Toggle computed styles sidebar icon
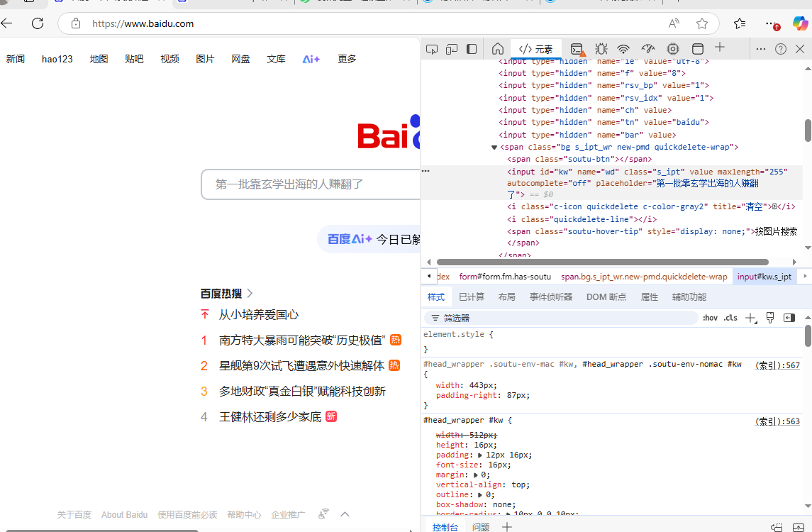 (789, 318)
